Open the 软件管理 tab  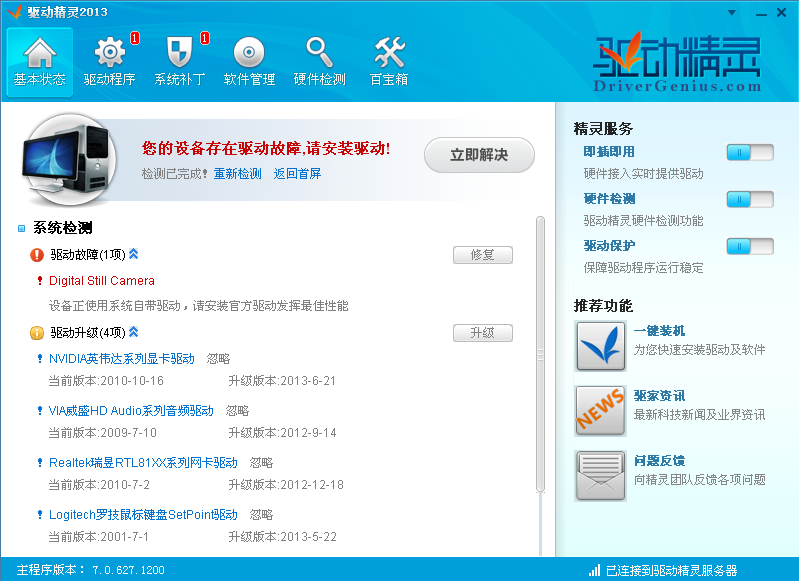point(249,62)
